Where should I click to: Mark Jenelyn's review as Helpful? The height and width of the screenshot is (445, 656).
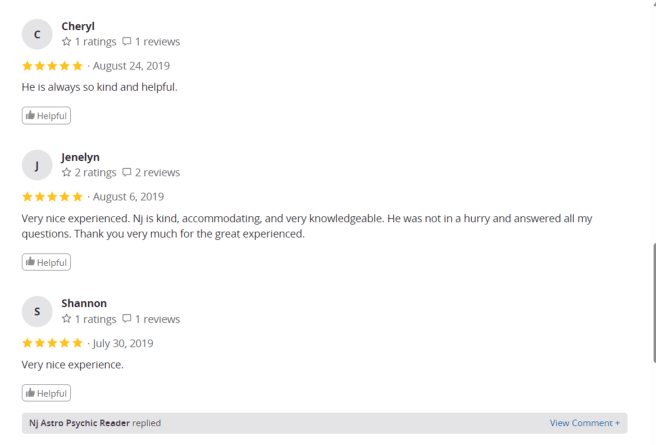click(46, 262)
